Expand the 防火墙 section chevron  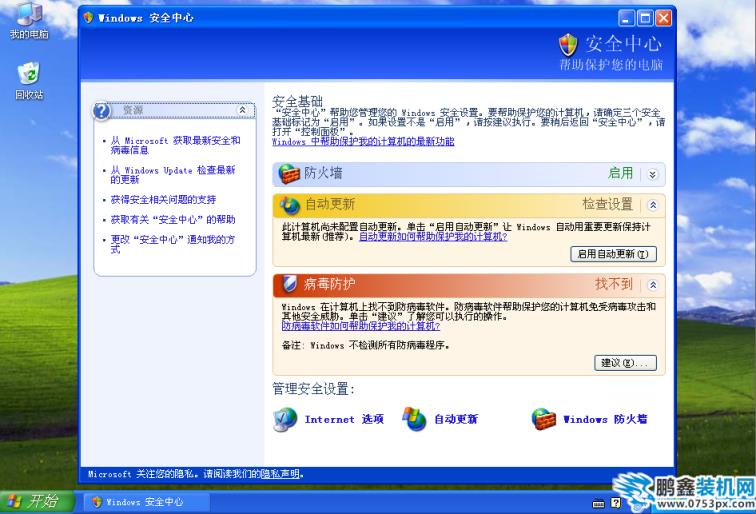pyautogui.click(x=652, y=175)
